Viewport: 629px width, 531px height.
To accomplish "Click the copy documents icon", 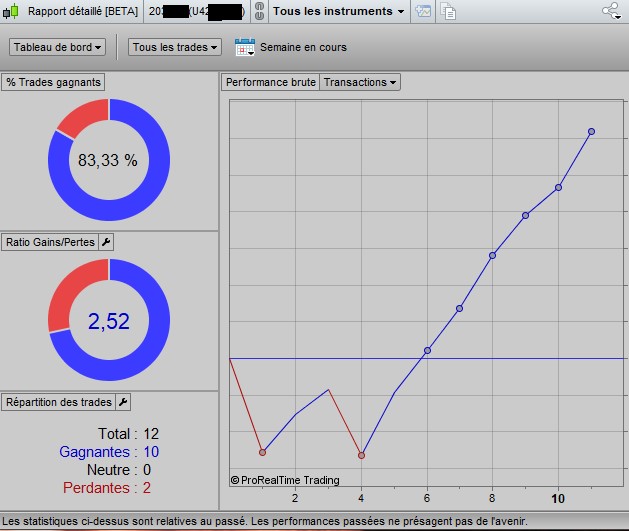I will click(x=448, y=11).
